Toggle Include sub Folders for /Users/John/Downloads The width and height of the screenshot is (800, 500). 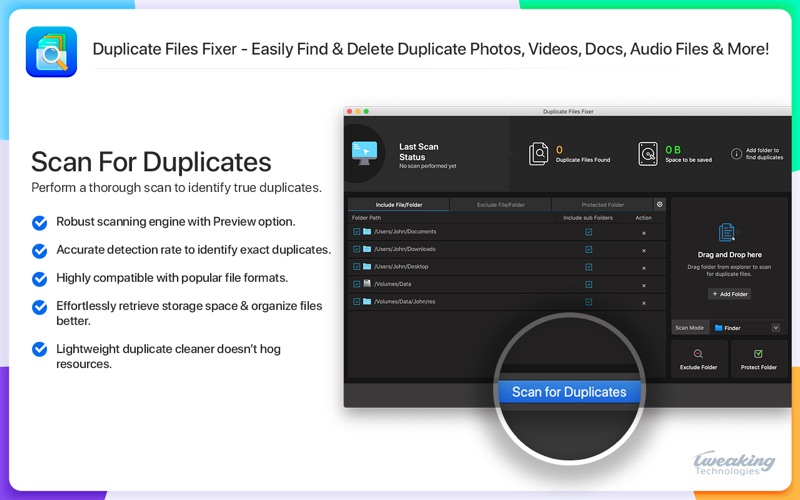pos(588,249)
